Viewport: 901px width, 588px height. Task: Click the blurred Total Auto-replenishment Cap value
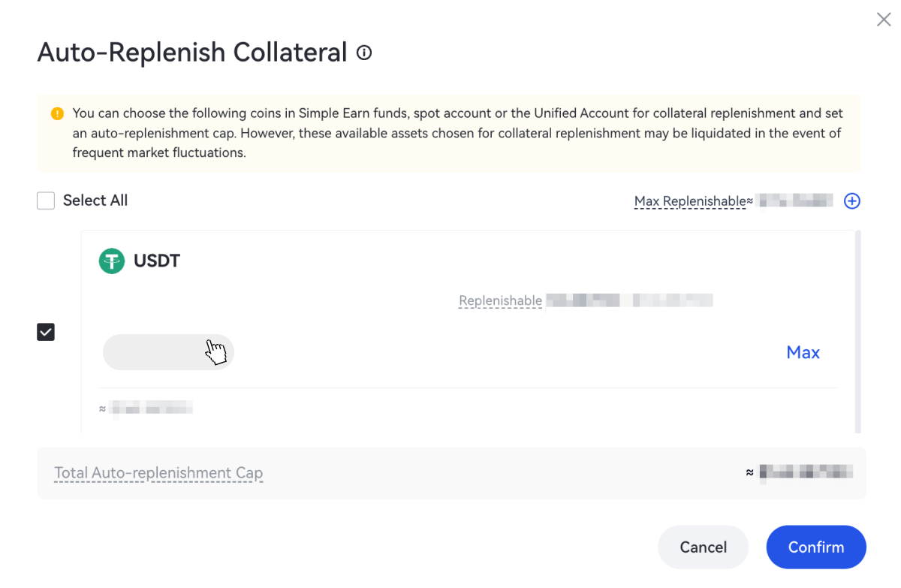coord(806,472)
